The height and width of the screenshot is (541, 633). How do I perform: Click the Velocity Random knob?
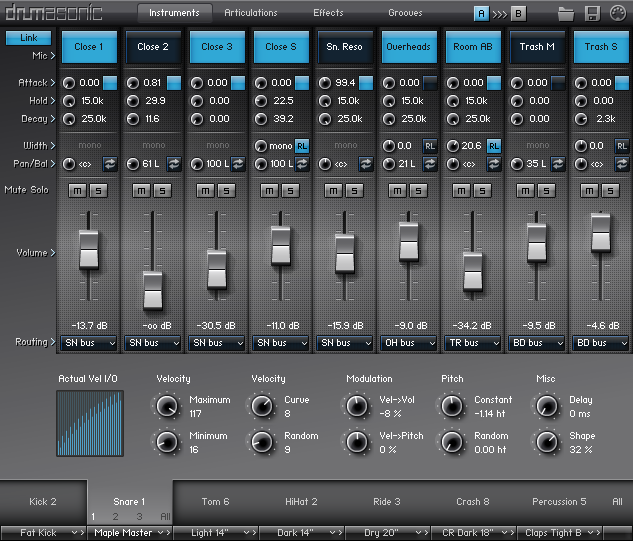pos(262,442)
